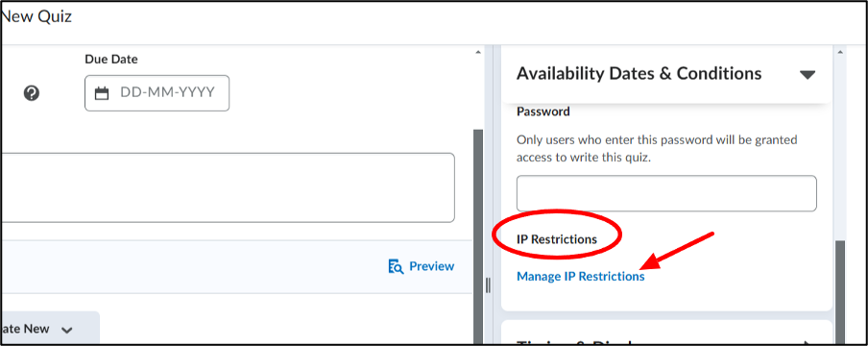The height and width of the screenshot is (346, 868).
Task: Open the Manage IP Restrictions link
Action: pyautogui.click(x=580, y=276)
